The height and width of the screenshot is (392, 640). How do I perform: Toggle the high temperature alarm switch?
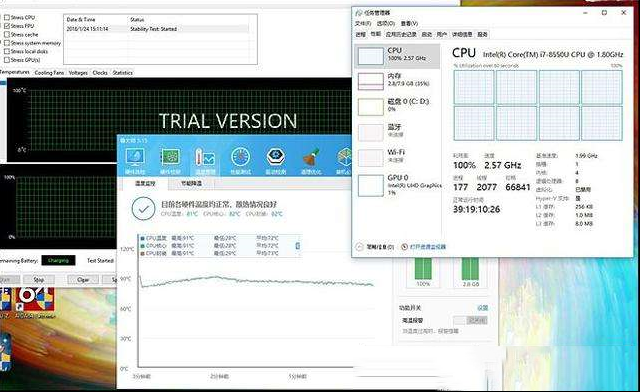coord(470,321)
